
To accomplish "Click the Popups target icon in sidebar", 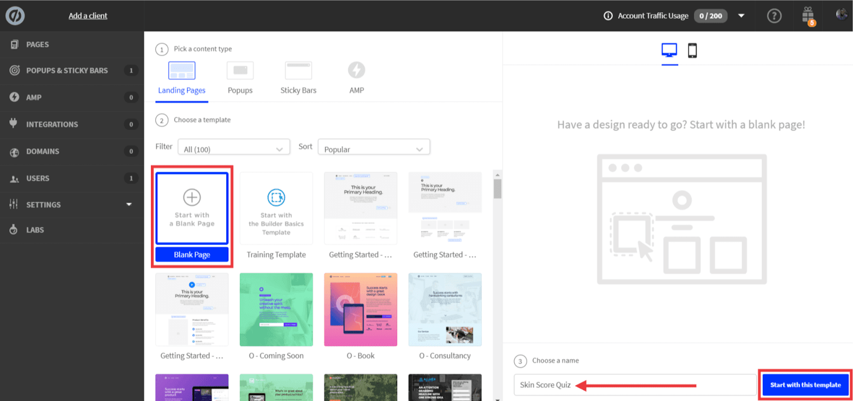I will point(15,70).
